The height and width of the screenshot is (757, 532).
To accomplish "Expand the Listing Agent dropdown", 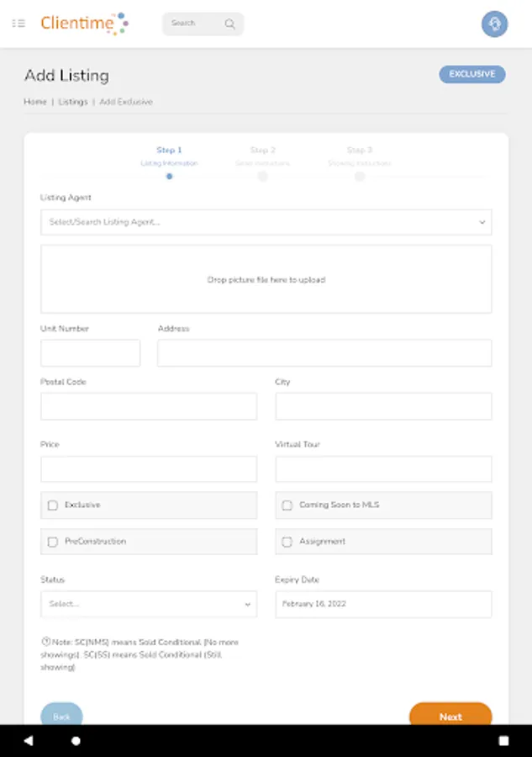I will coord(266,222).
